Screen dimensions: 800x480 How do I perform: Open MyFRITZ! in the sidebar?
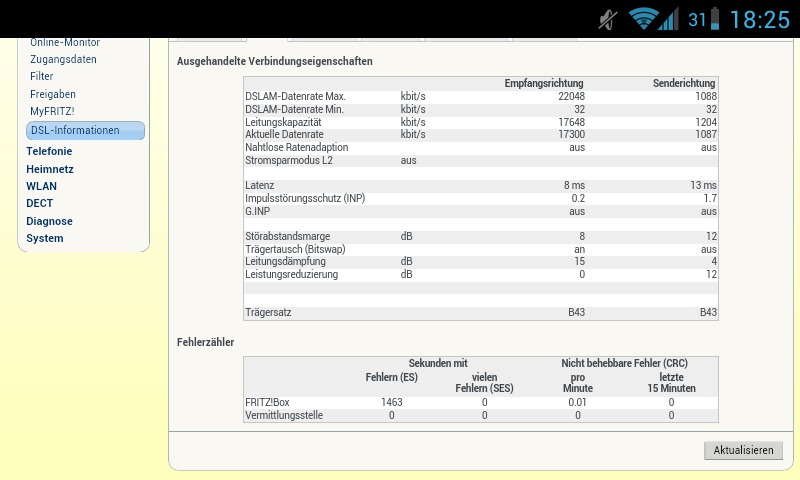tap(52, 111)
